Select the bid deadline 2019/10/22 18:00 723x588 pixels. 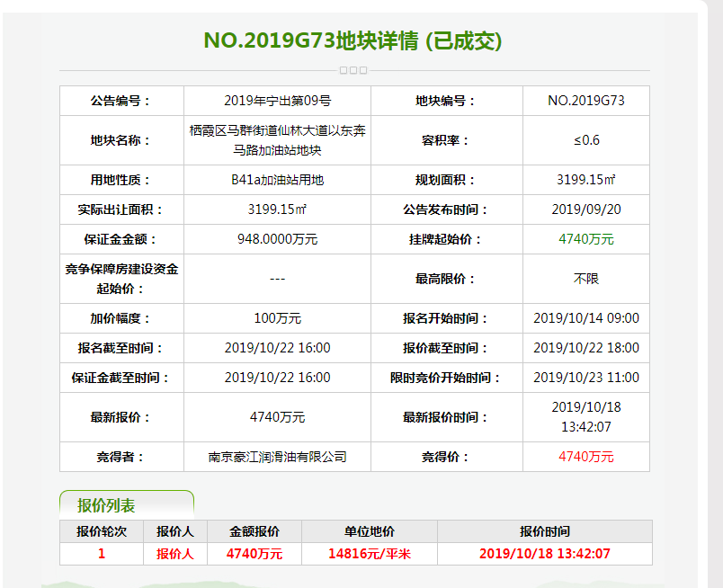586,348
